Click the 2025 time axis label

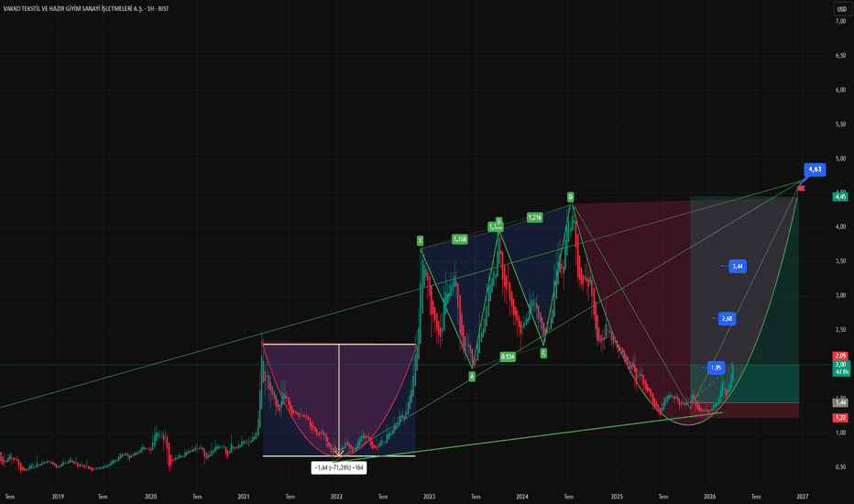click(617, 497)
